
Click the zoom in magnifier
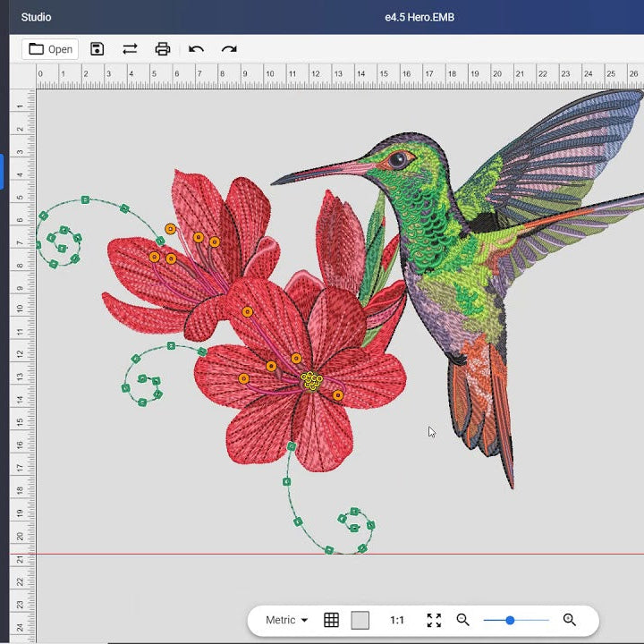569,620
